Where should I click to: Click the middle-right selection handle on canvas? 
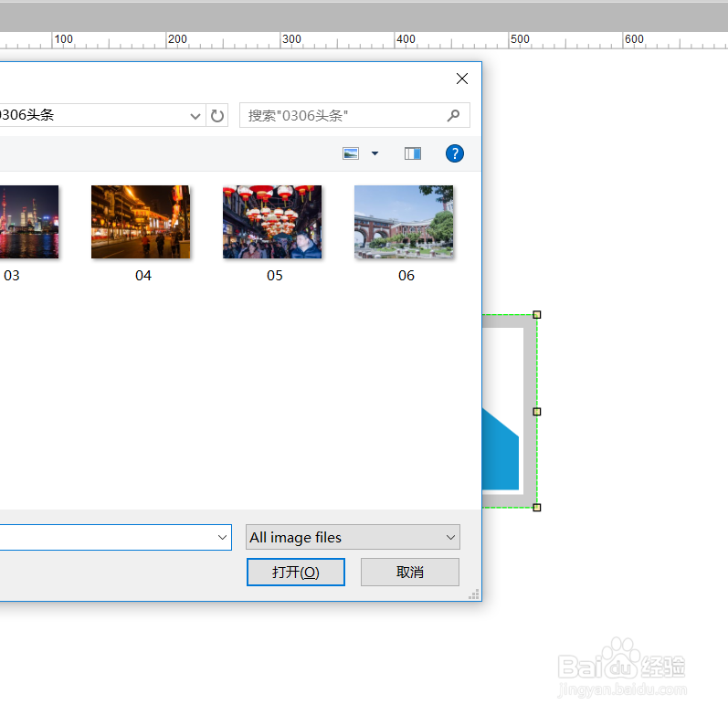537,411
